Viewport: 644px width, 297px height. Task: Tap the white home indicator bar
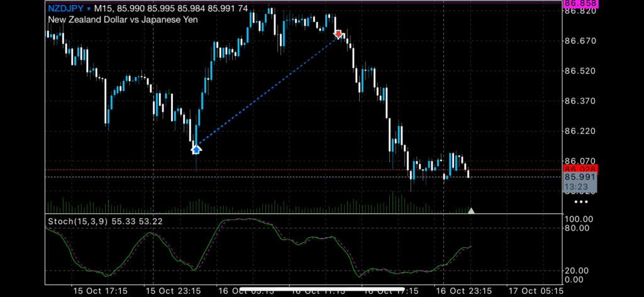343,291
